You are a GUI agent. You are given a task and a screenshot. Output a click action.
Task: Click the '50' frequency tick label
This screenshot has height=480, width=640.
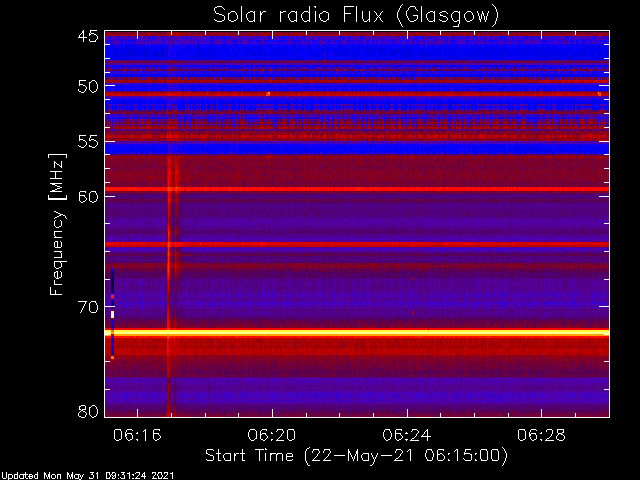point(88,87)
